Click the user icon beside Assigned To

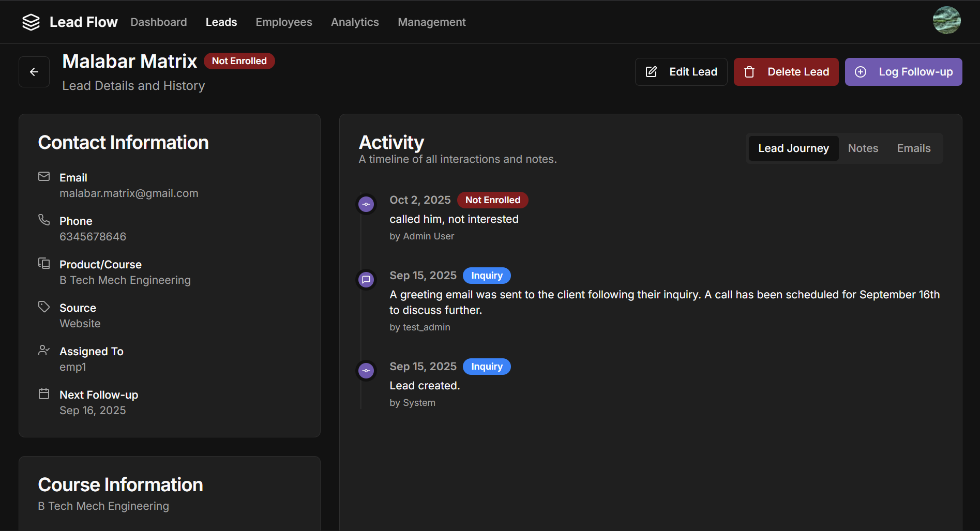44,351
